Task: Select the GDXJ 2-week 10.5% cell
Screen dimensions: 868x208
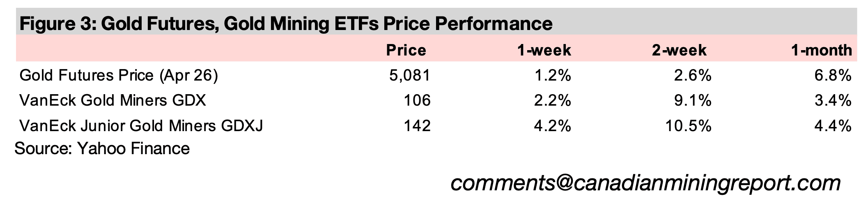Action: [x=688, y=125]
